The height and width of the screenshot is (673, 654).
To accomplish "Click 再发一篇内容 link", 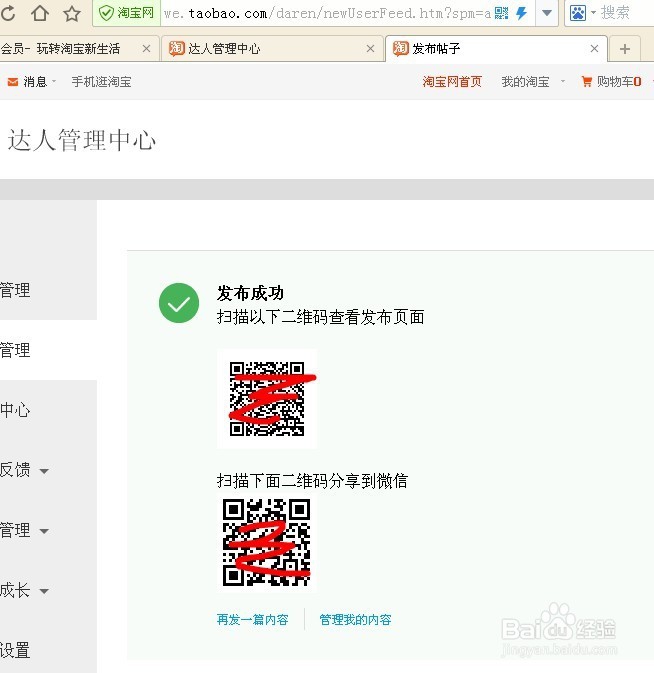I will click(253, 619).
